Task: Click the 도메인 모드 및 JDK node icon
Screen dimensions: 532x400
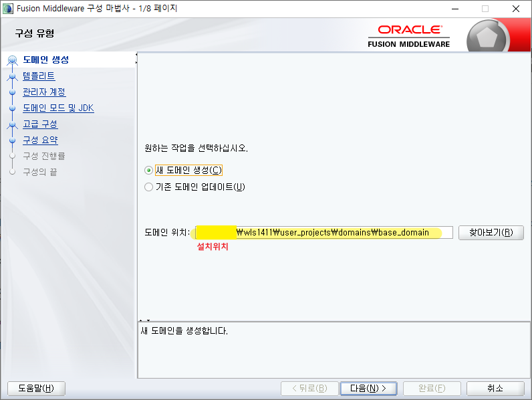Action: (13, 108)
